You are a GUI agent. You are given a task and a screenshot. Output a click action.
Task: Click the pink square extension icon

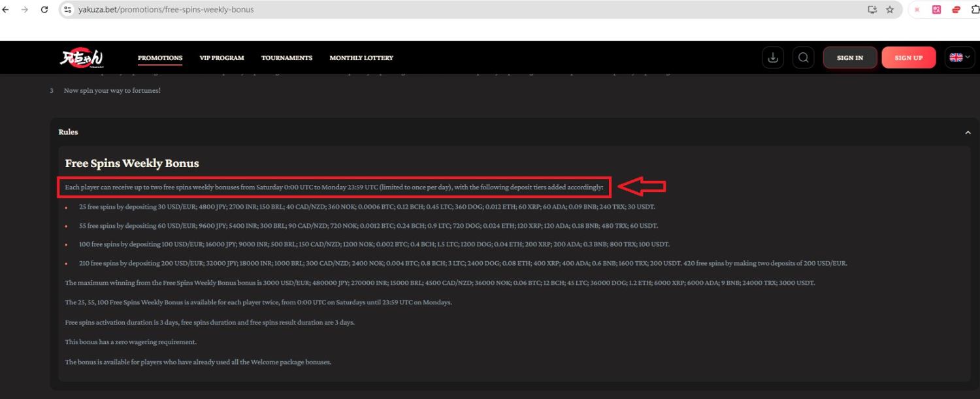click(936, 10)
